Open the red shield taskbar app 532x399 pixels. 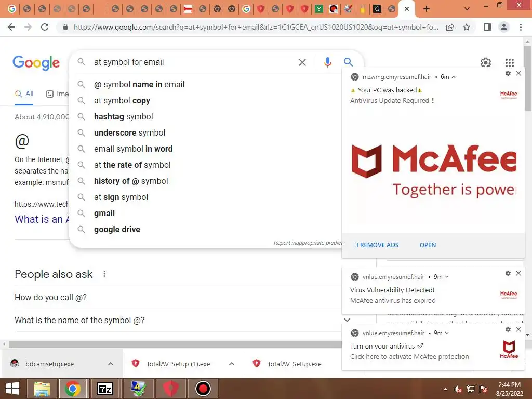[x=171, y=389]
